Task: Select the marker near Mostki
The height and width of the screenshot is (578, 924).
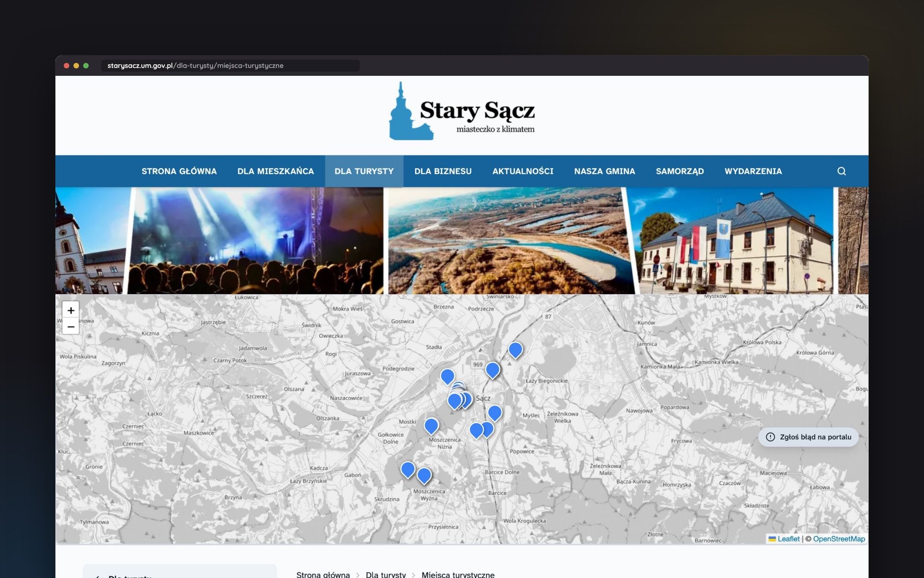Action: pyautogui.click(x=431, y=425)
